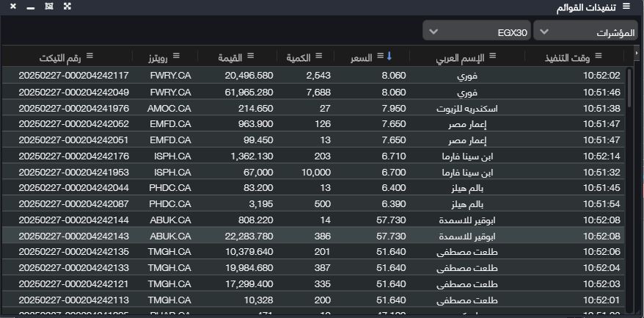
Task: Open column menu for رويترز
Action: pos(175,56)
